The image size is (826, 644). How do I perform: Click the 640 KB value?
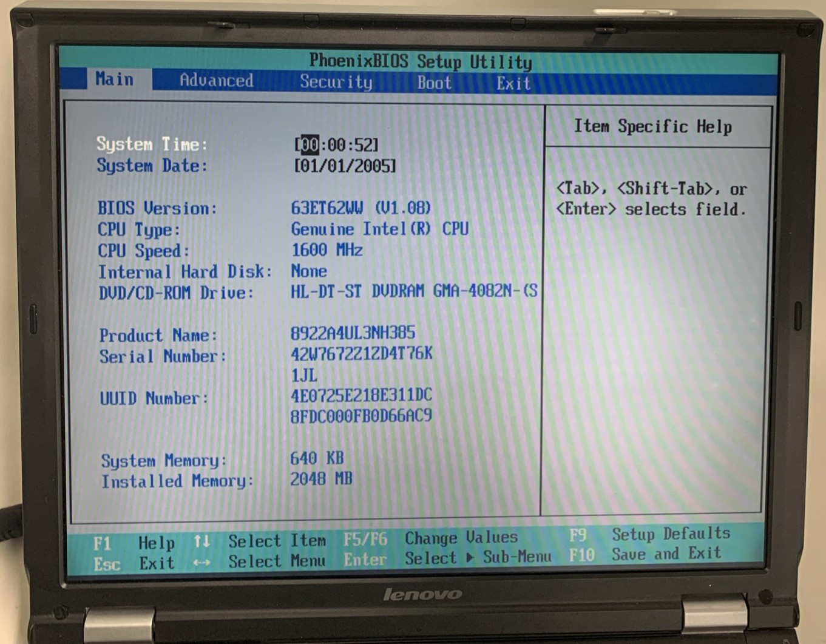point(317,458)
